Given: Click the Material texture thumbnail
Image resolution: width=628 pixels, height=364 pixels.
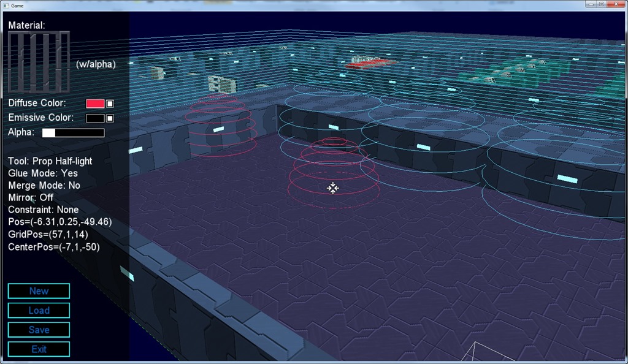Looking at the screenshot, I should (39, 62).
